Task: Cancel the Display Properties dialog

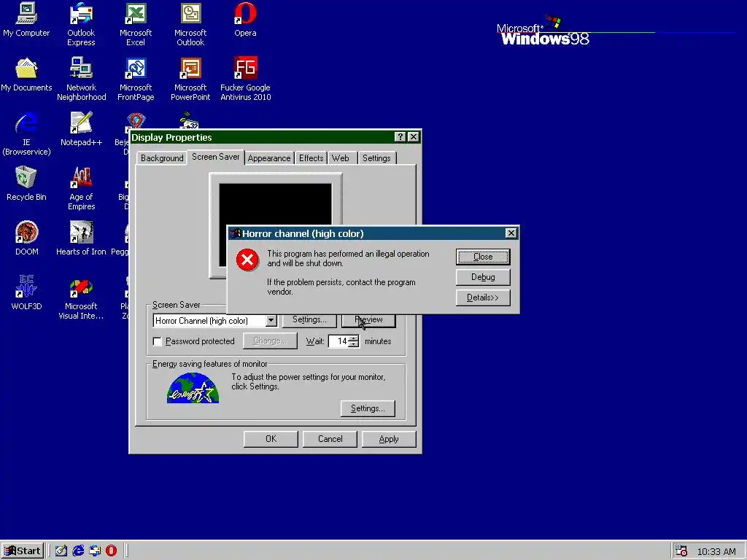Action: tap(330, 439)
